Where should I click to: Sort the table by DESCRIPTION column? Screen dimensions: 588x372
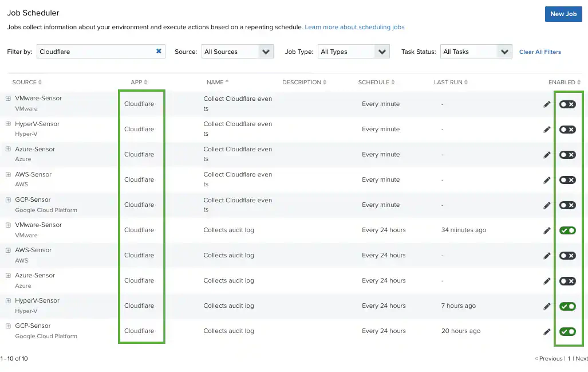click(304, 82)
